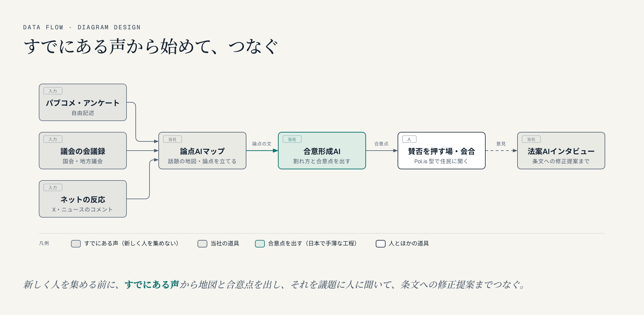This screenshot has height=315, width=644.
Task: Click 当社 tag on 論点AIマップ box
Action: click(172, 139)
